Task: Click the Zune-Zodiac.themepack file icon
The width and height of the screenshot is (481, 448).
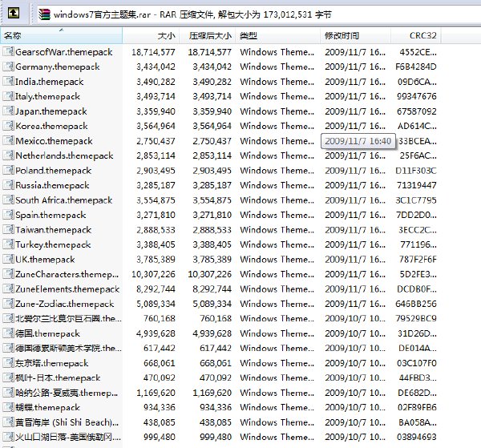Action: click(8, 303)
